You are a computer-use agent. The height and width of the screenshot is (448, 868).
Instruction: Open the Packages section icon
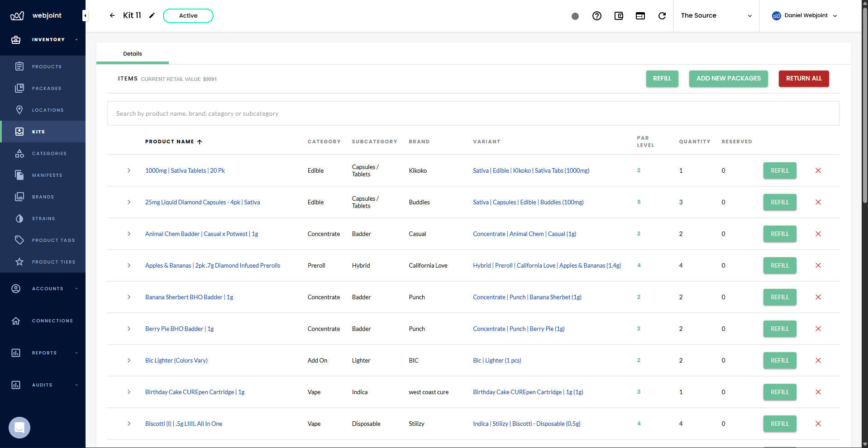[x=19, y=88]
